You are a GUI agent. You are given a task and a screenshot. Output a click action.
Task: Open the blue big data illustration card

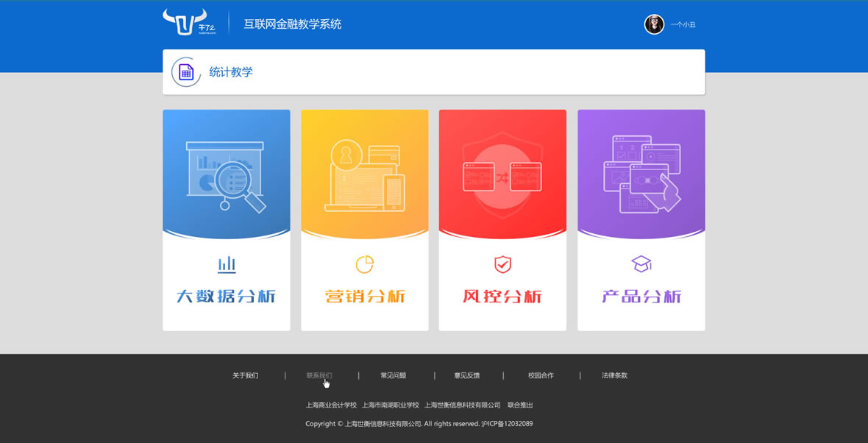click(x=227, y=174)
